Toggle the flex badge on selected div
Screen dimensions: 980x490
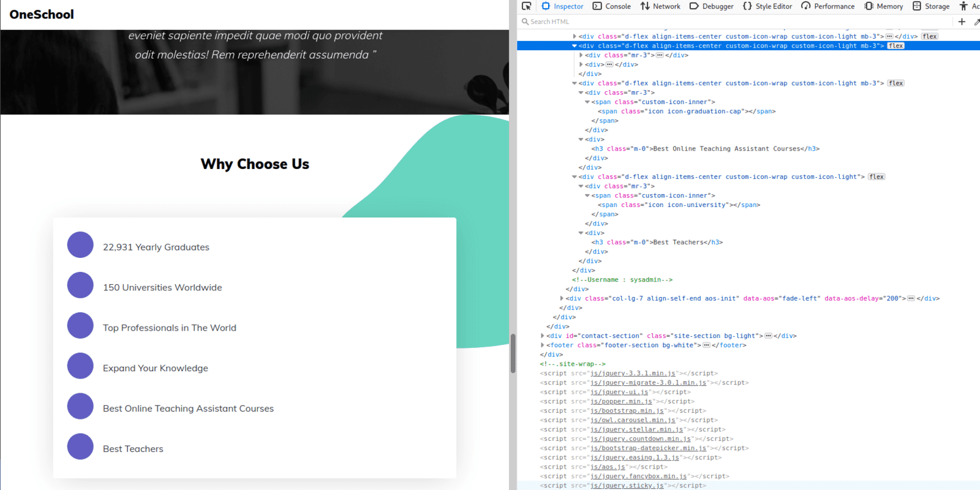tap(895, 46)
